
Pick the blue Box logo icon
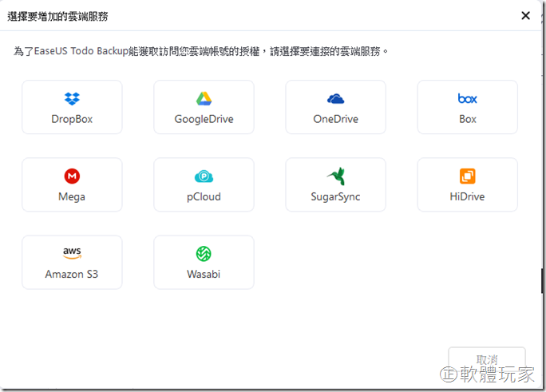467,99
